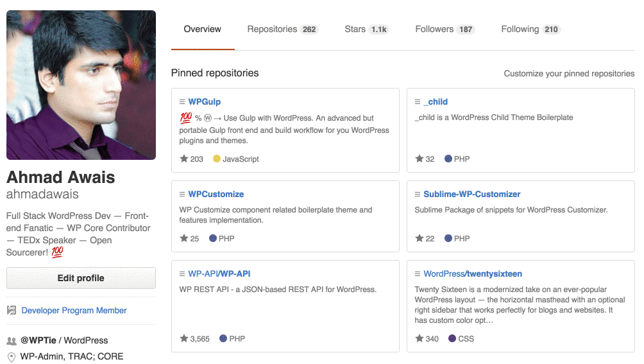Click the profile avatar photo

pos(81,85)
